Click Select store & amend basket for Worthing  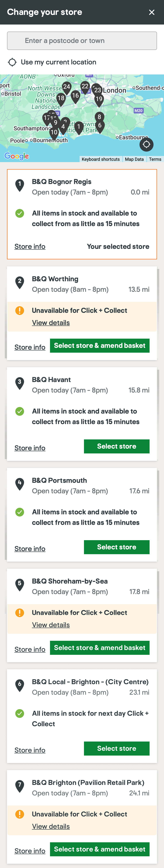pos(99,345)
